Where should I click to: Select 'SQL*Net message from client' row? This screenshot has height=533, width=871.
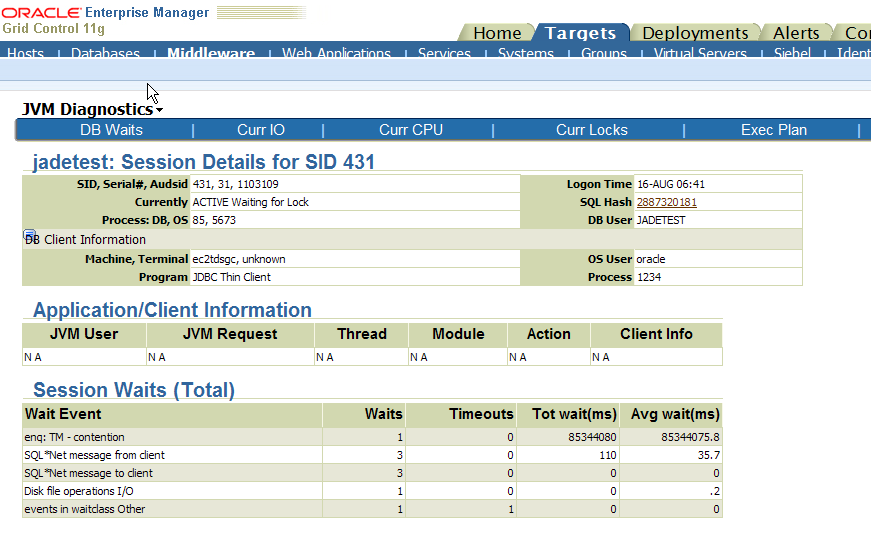pyautogui.click(x=372, y=455)
